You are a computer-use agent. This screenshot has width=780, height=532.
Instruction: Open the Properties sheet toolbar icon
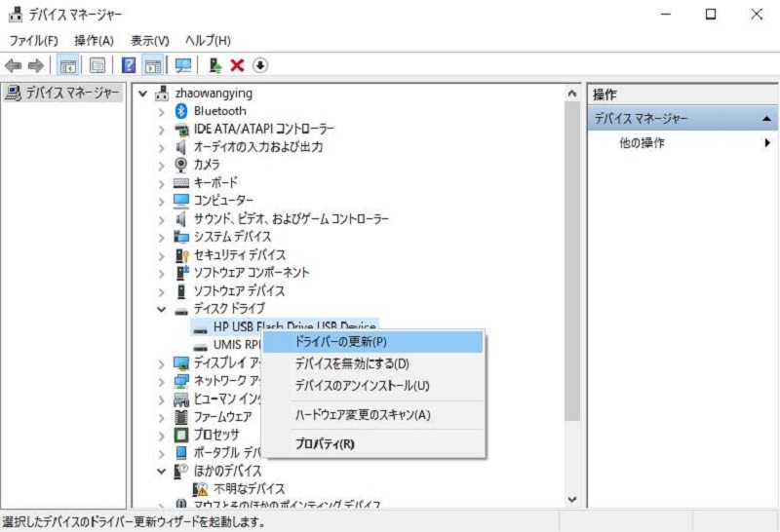[x=97, y=65]
